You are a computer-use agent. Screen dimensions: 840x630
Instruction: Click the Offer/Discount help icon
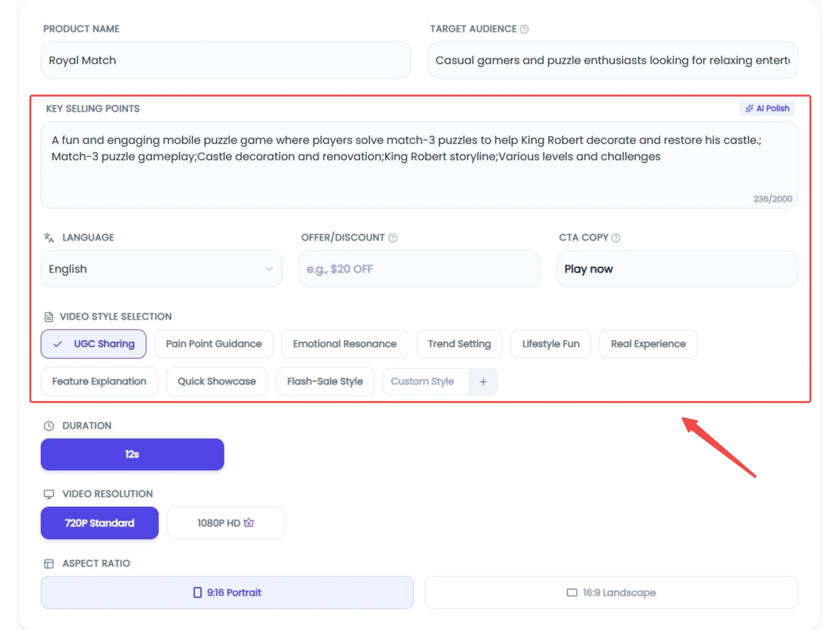(393, 238)
